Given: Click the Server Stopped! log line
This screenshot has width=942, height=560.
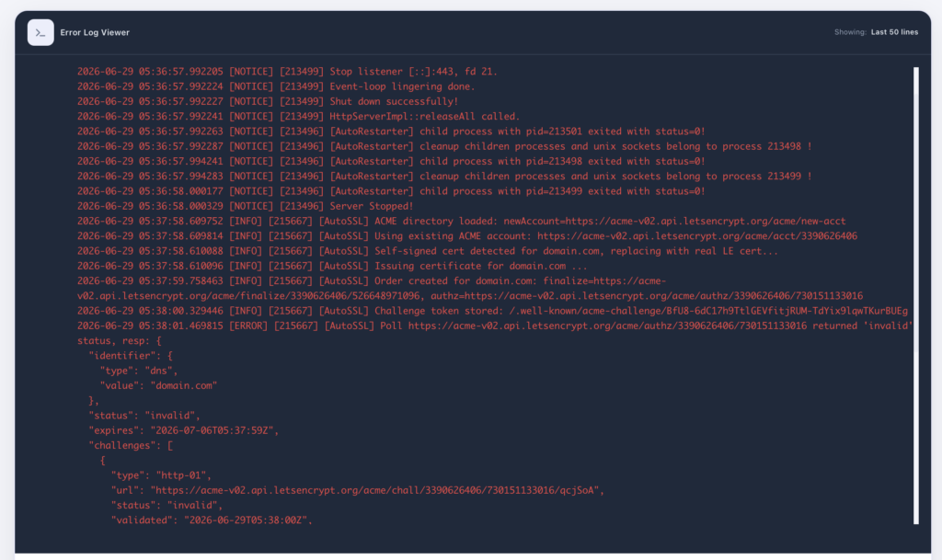Looking at the screenshot, I should 245,206.
